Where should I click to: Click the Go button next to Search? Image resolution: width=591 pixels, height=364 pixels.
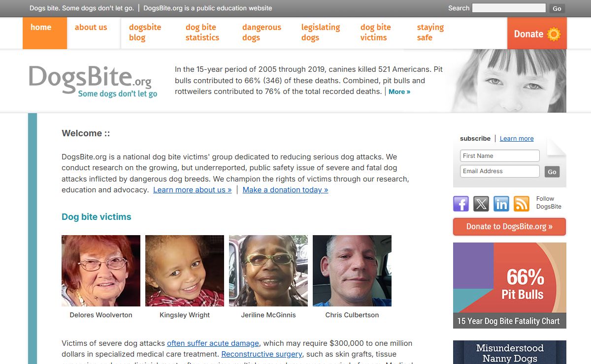[557, 8]
